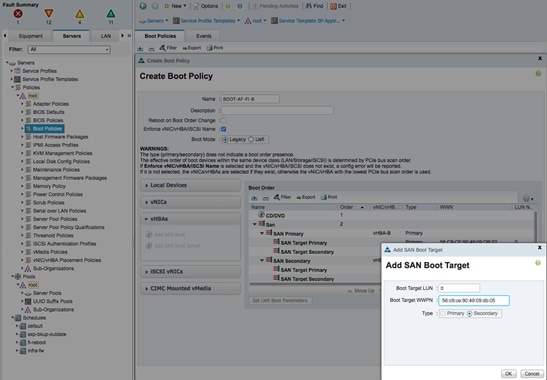This screenshot has width=547, height=380.
Task: Expand the Local Devices section
Action: coord(190,185)
